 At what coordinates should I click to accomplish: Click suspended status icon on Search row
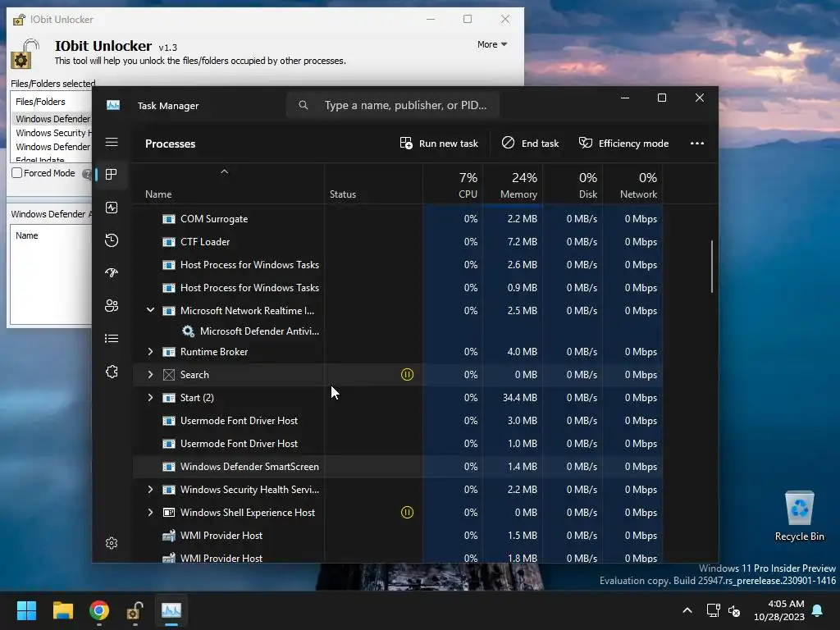(x=407, y=374)
